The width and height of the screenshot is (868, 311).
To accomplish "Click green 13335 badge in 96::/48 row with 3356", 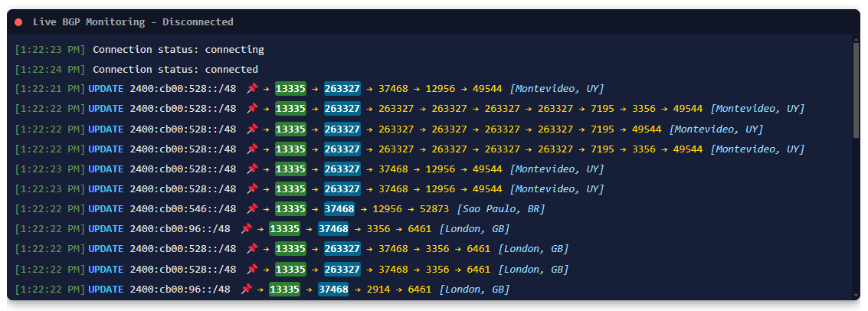I will 284,228.
